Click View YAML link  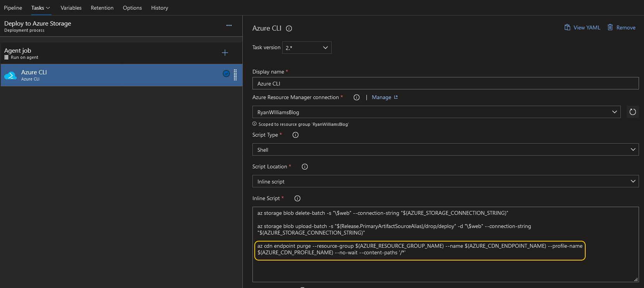[587, 27]
